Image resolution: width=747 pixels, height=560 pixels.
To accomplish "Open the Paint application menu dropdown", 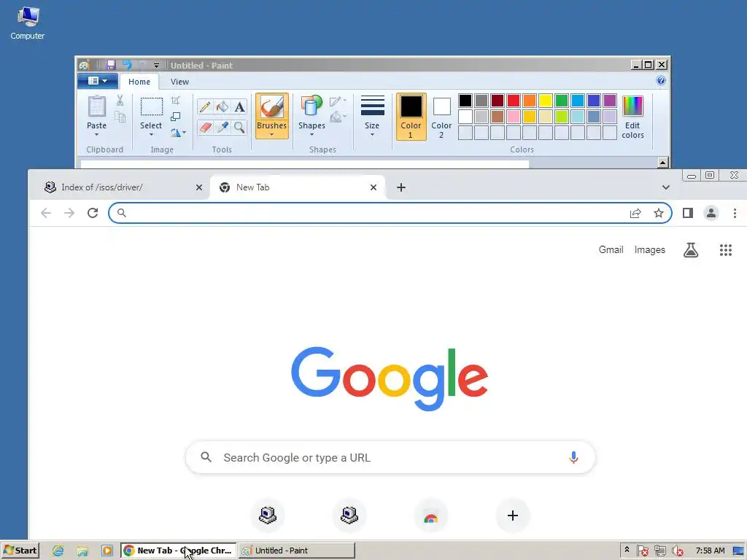I will pos(97,81).
